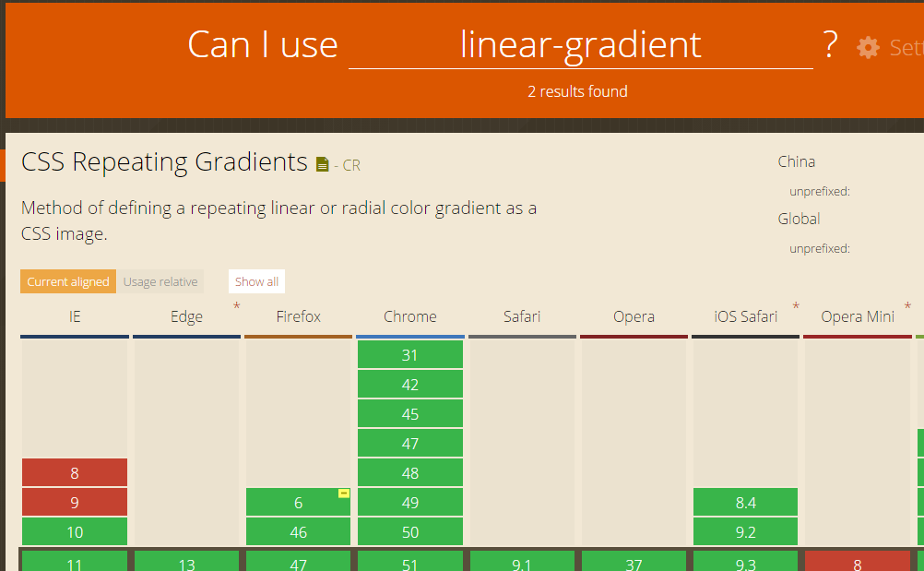Click the Chrome browser column header
The height and width of the screenshot is (571, 924).
410,317
